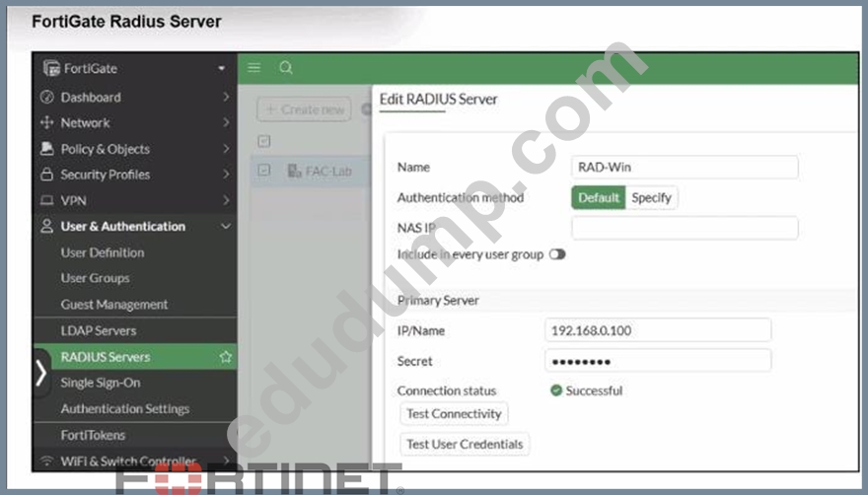Click the hamburger menu icon in green header
The image size is (868, 495).
point(254,68)
